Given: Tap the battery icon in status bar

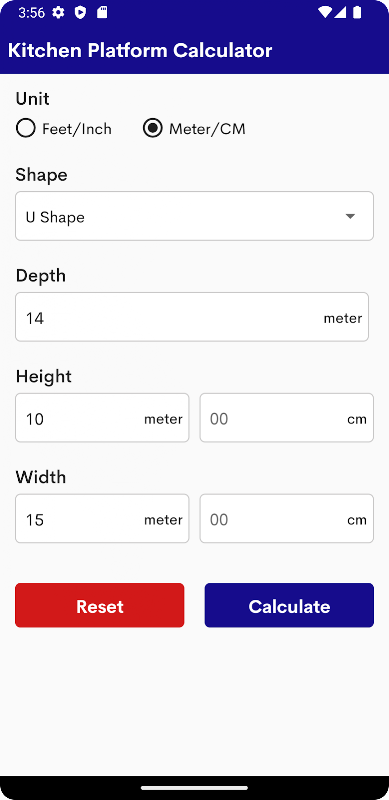Looking at the screenshot, I should click(357, 13).
